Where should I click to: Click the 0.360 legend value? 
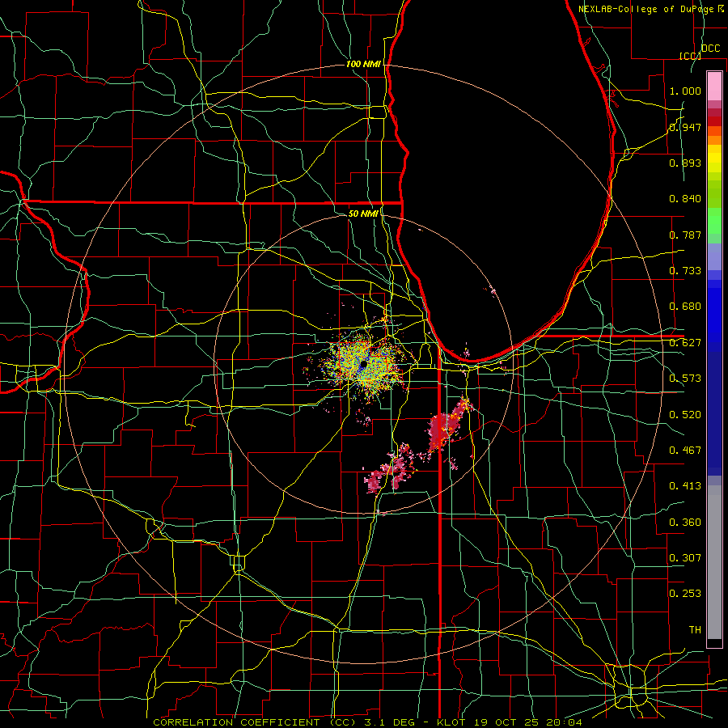[685, 523]
